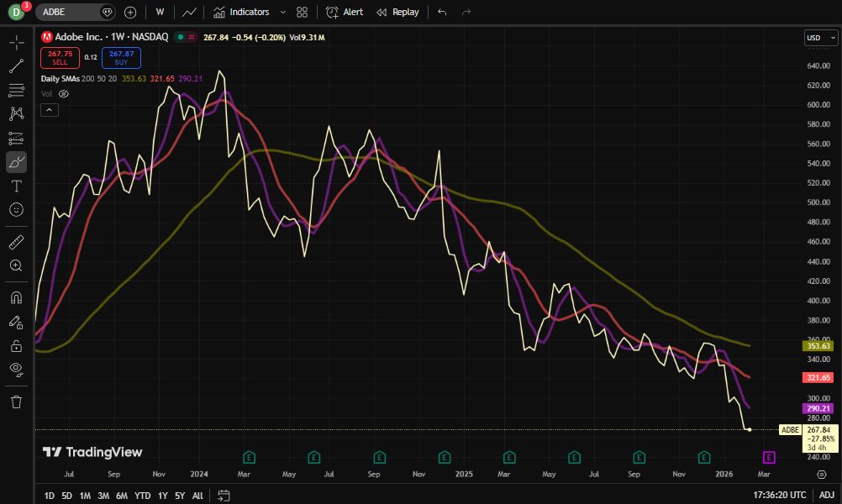Click the 267.75 SELL button

pos(61,58)
